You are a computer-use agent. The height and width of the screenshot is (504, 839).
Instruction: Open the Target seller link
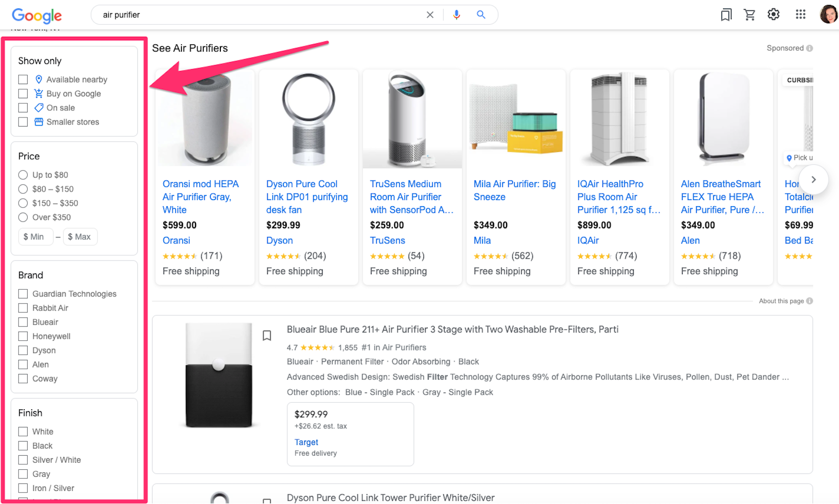(x=306, y=442)
